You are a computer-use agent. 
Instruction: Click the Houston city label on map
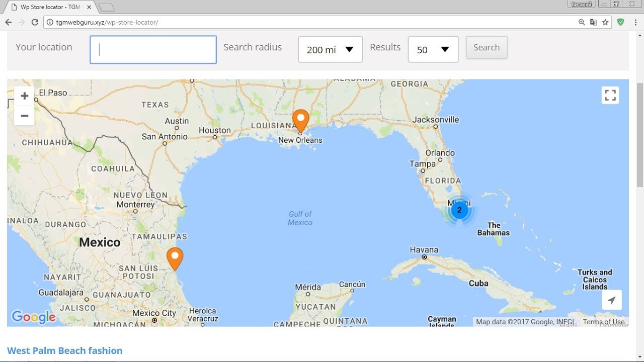(x=215, y=130)
